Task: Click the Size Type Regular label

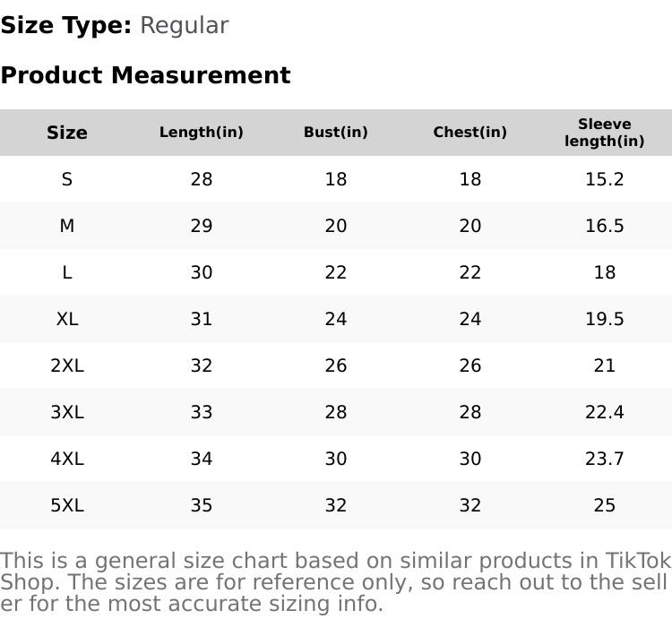Action: click(115, 25)
